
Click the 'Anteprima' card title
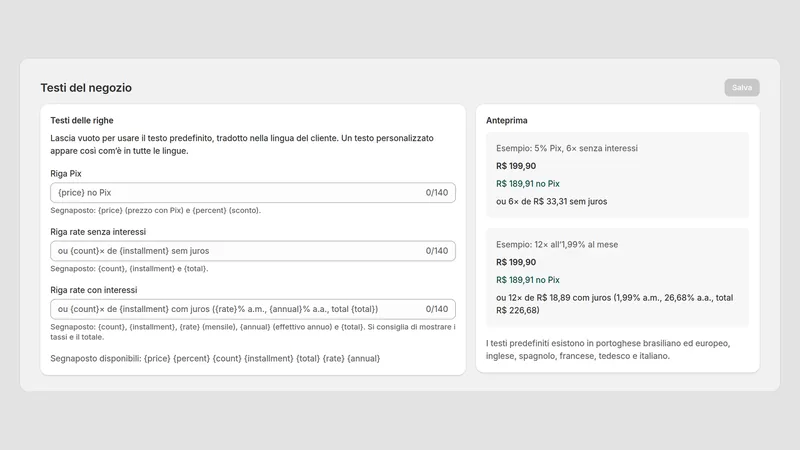pos(507,120)
